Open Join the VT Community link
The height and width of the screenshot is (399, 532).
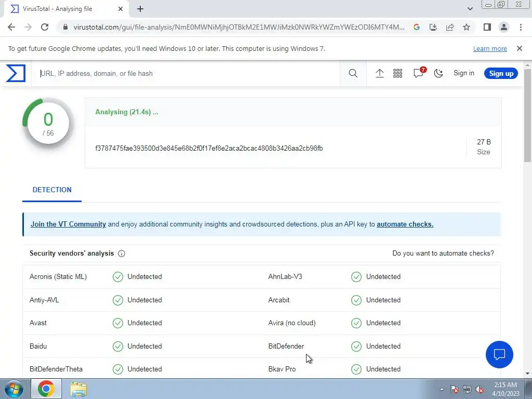(68, 224)
